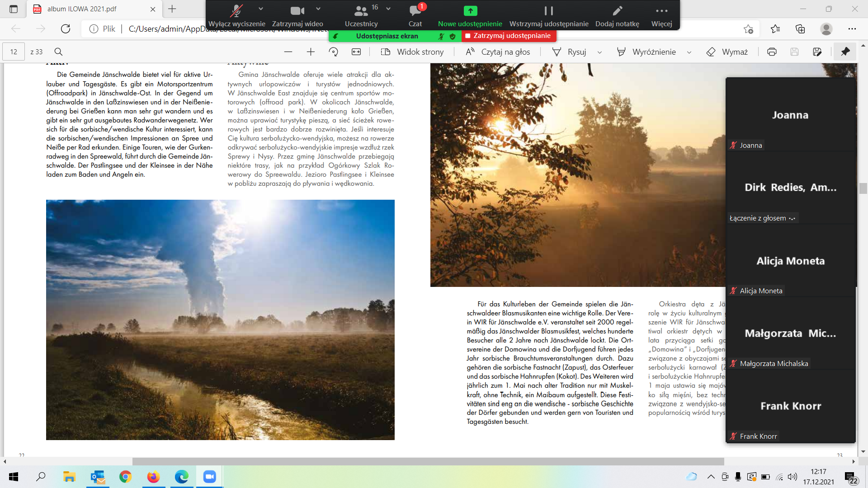
Task: Expand participants options arrow
Action: click(x=388, y=9)
